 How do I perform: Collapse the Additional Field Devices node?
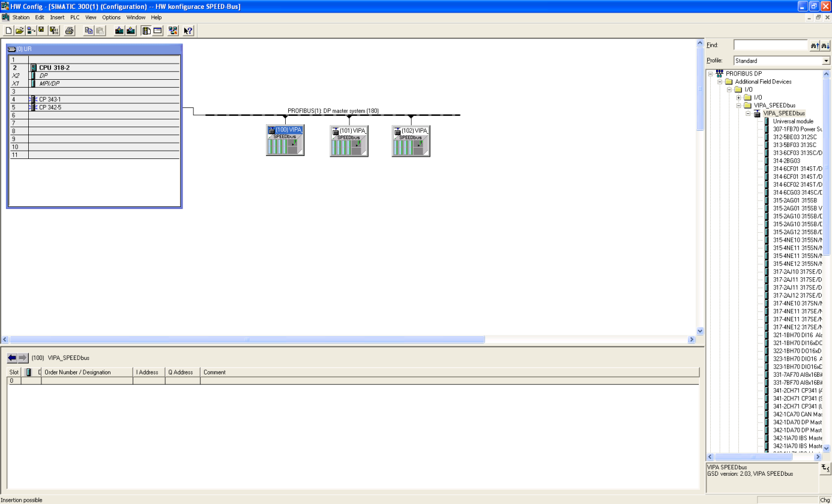720,82
